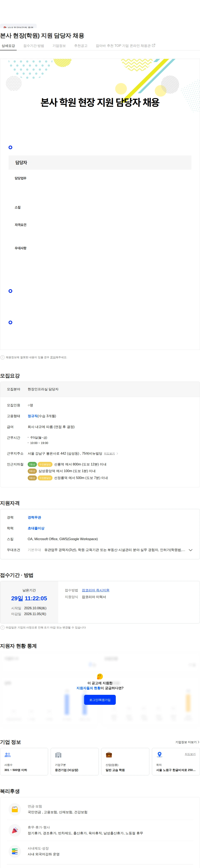200x868 pixels.
Task: Open the 기업정보 tab
Action: (x=59, y=46)
